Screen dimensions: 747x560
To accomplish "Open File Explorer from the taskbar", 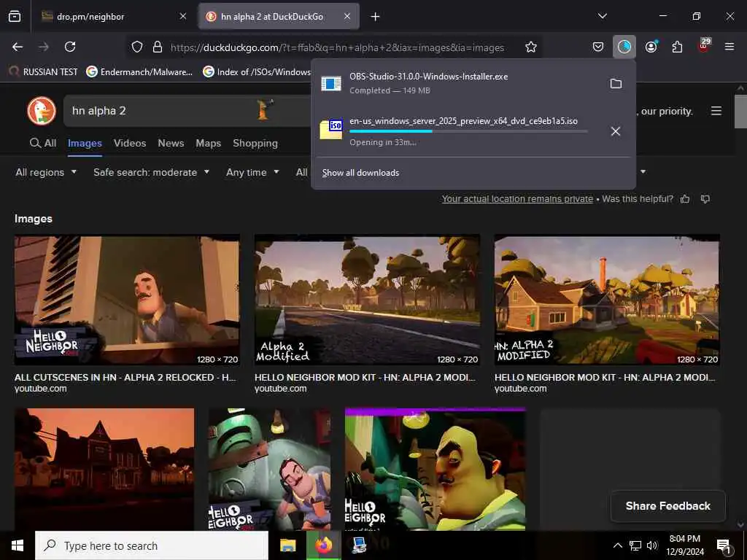I will (287, 545).
